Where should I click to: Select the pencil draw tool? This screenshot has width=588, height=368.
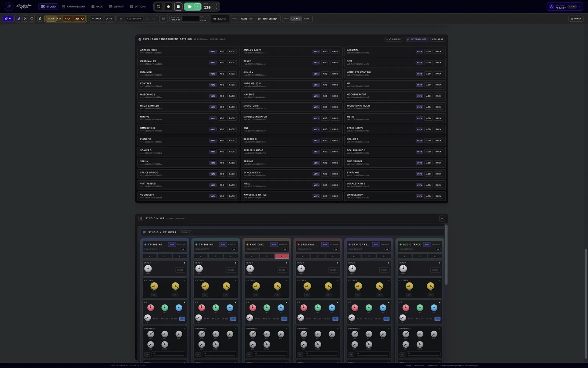pos(19,18)
